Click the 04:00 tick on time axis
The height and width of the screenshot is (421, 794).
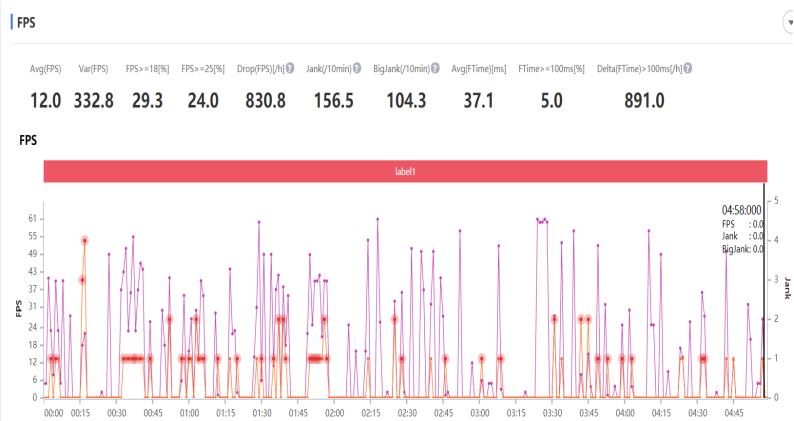tap(625, 413)
